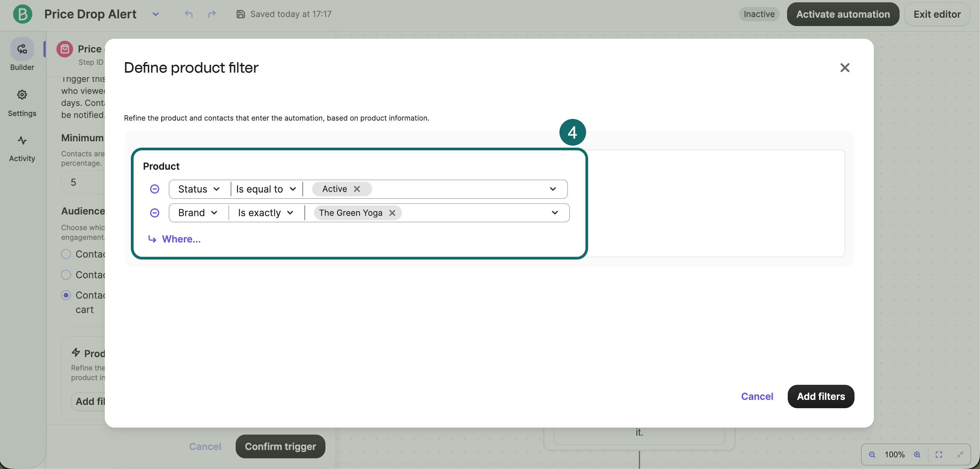
Task: Zoom out the canvas
Action: pyautogui.click(x=872, y=455)
